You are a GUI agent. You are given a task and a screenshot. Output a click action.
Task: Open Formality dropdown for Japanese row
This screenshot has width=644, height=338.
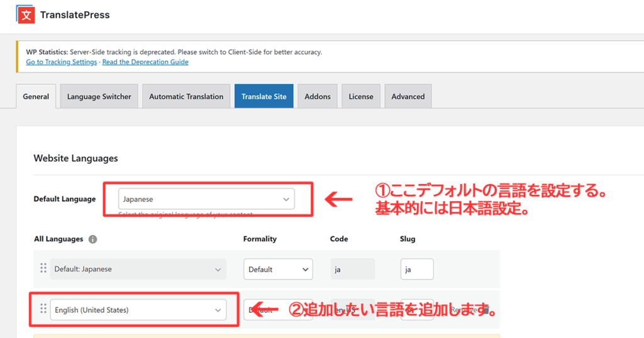[x=278, y=269]
